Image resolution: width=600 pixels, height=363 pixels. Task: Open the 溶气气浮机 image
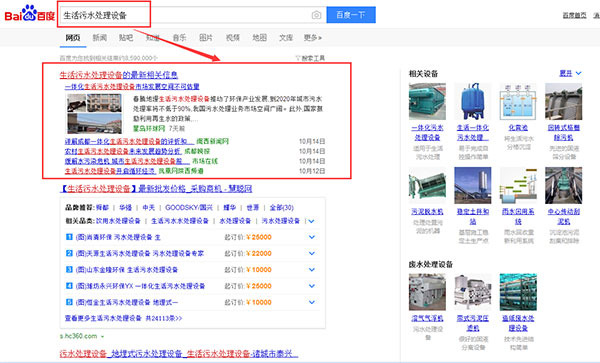pyautogui.click(x=427, y=292)
